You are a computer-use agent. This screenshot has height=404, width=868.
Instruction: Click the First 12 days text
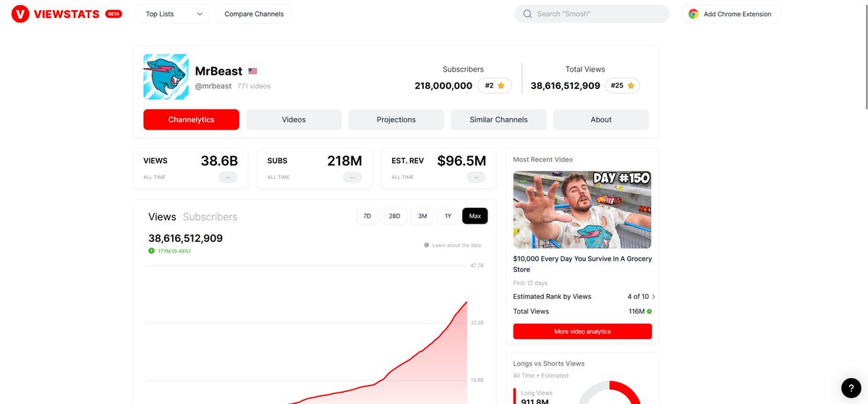click(530, 283)
